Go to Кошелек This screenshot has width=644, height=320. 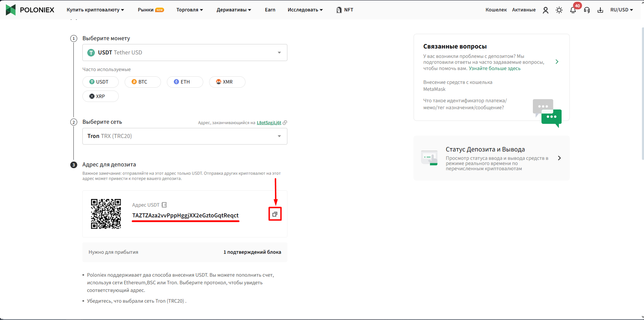coord(496,10)
